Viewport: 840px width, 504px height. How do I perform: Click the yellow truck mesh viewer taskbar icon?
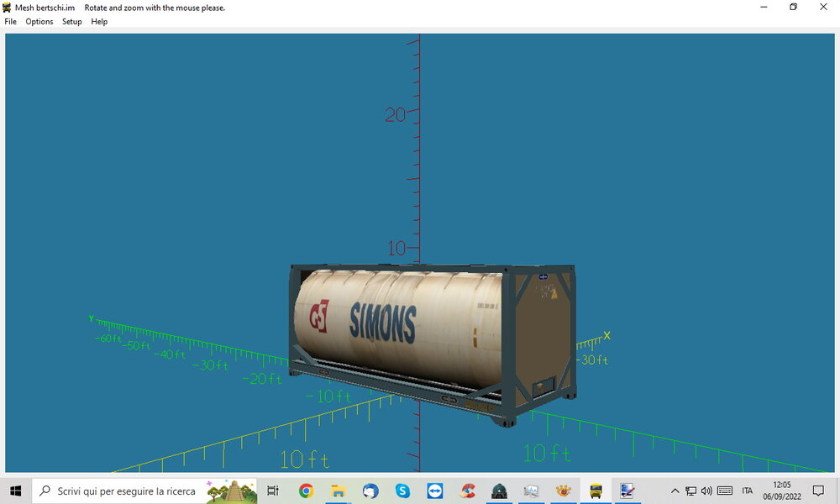[x=596, y=491]
